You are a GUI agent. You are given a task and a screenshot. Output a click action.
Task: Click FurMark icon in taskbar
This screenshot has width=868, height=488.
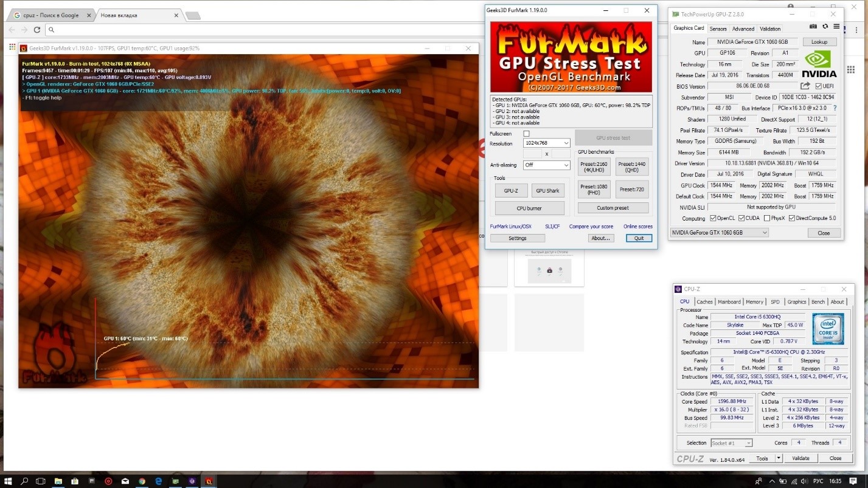pos(209,481)
